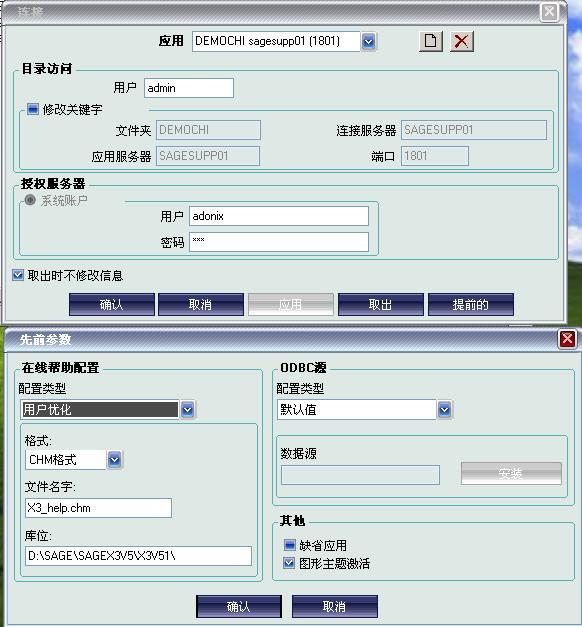Click 取消 in the top connection dialog

pos(201,305)
